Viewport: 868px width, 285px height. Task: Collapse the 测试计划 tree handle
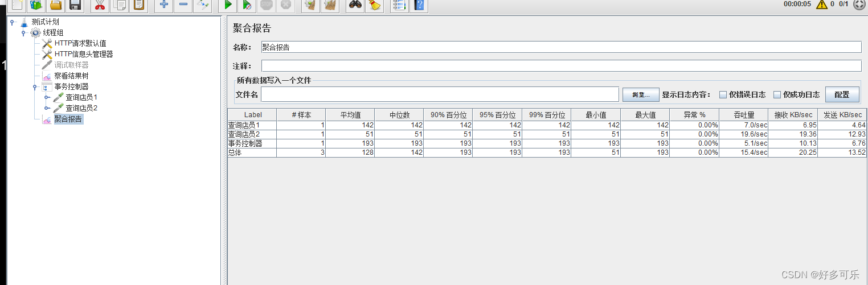coord(12,22)
